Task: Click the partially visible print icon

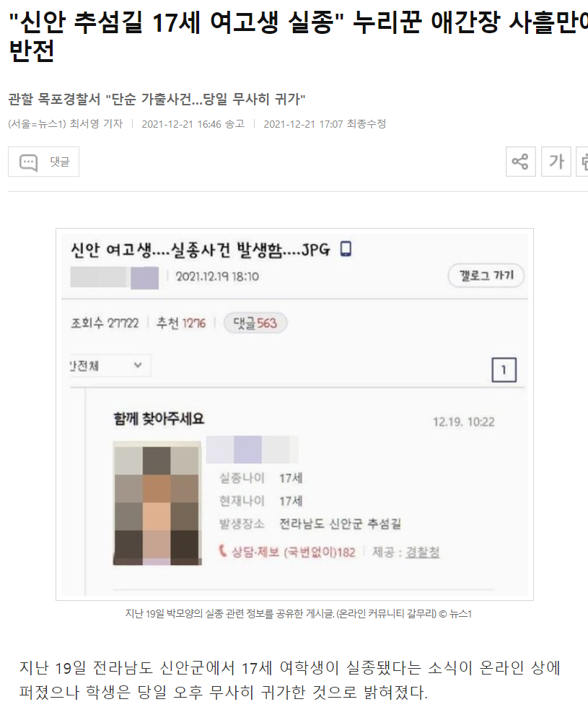Action: [x=582, y=162]
